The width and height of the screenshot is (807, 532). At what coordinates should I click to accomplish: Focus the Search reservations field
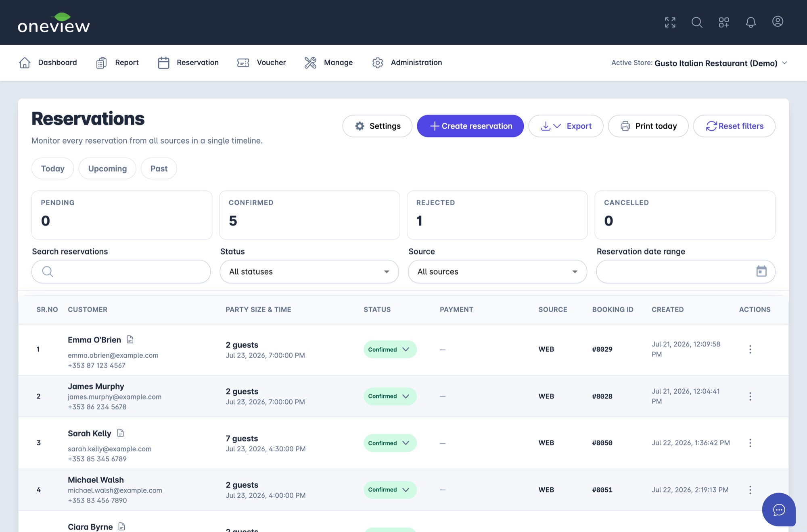121,271
